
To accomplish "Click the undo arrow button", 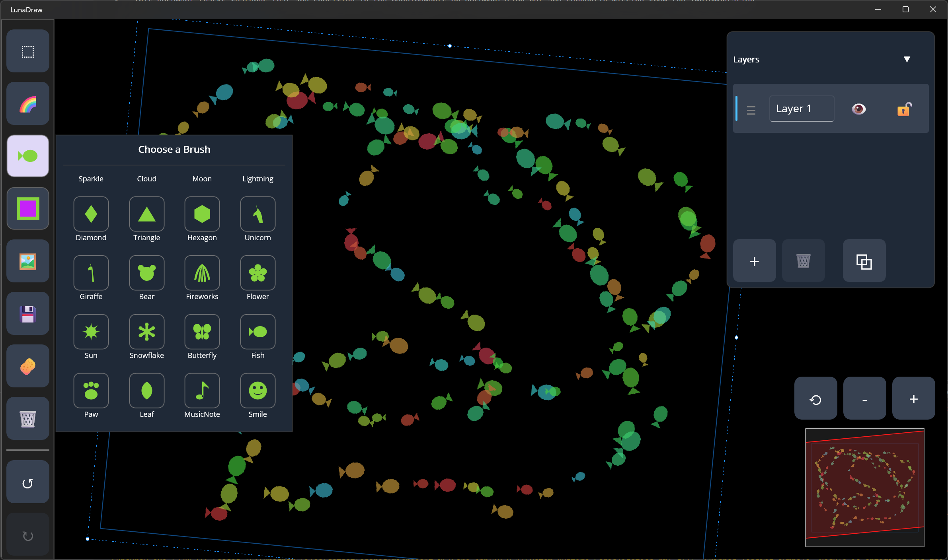I will [28, 483].
